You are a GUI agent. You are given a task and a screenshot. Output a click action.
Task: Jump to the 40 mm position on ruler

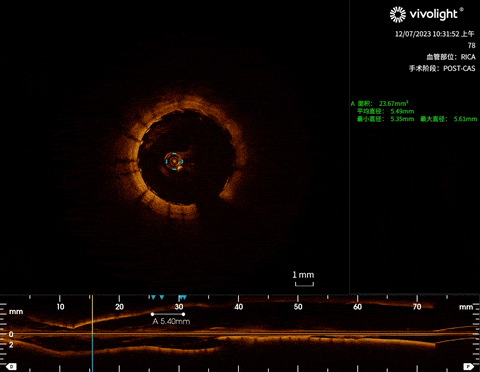[239, 307]
